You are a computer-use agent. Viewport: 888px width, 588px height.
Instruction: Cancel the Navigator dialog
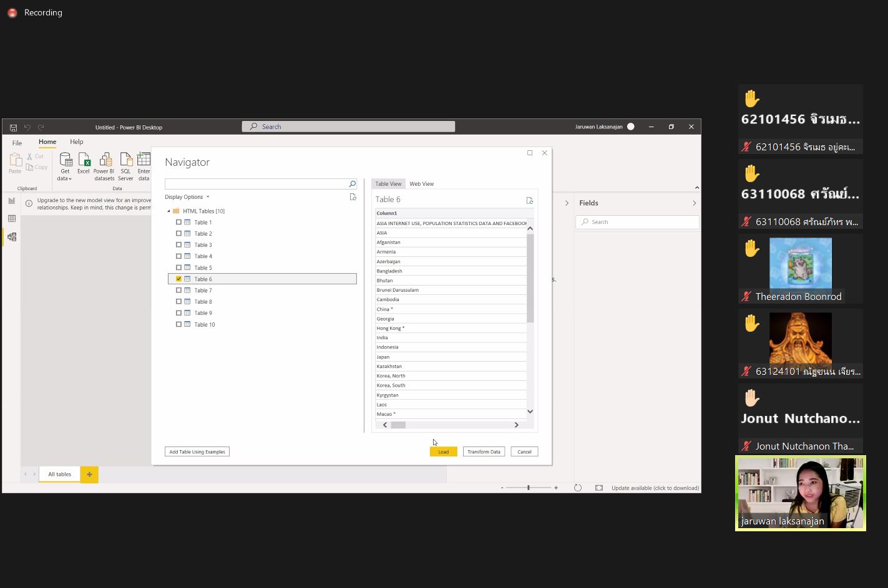point(524,451)
